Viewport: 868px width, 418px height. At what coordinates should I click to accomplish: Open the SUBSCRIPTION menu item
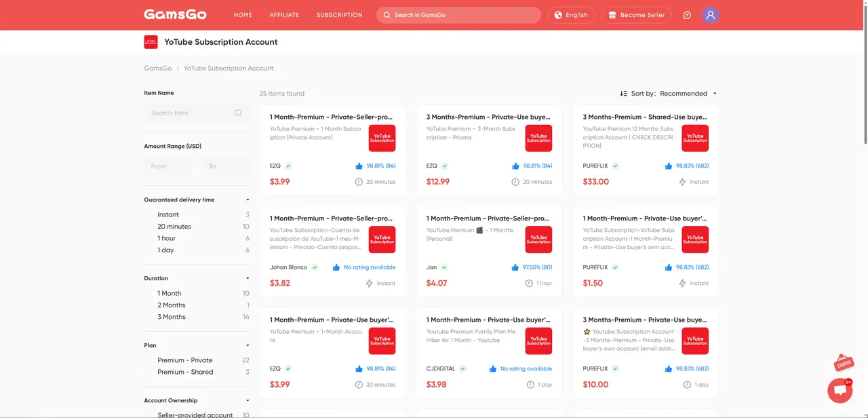[339, 15]
